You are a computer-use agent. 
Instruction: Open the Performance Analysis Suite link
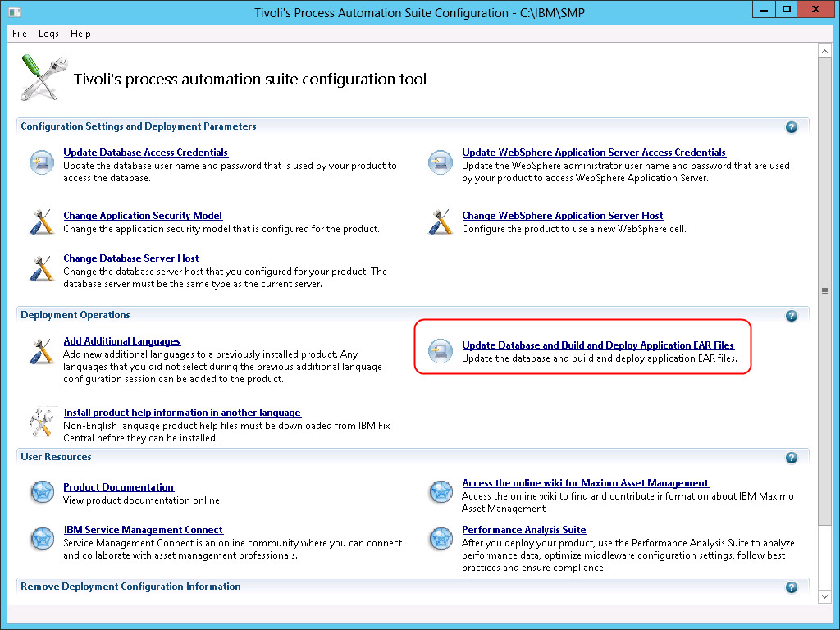[524, 530]
